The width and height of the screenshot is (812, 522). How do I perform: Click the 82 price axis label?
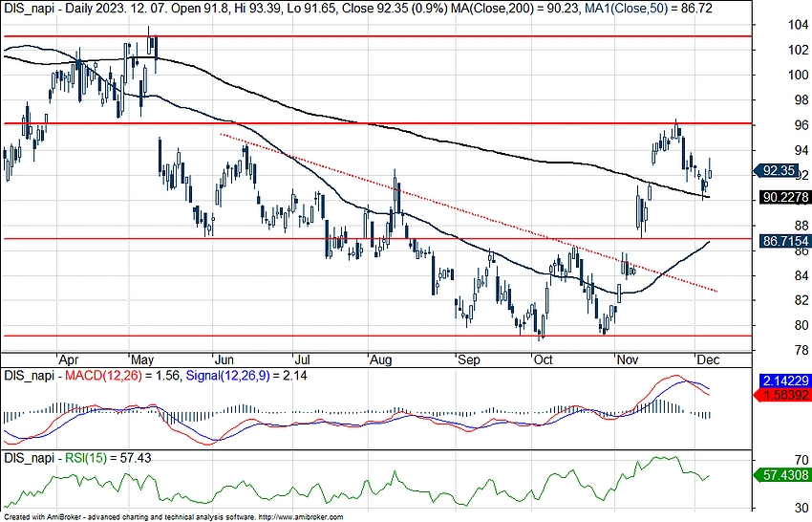pyautogui.click(x=801, y=300)
